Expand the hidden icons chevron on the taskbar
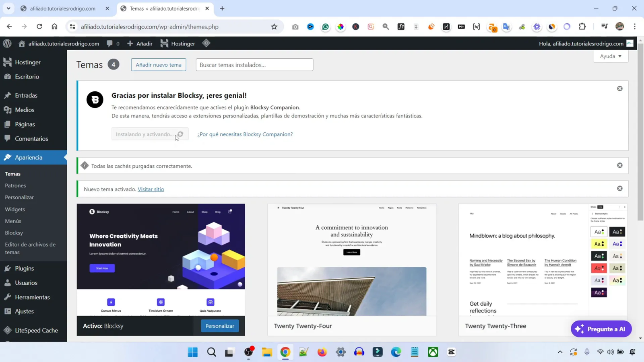 point(559,352)
